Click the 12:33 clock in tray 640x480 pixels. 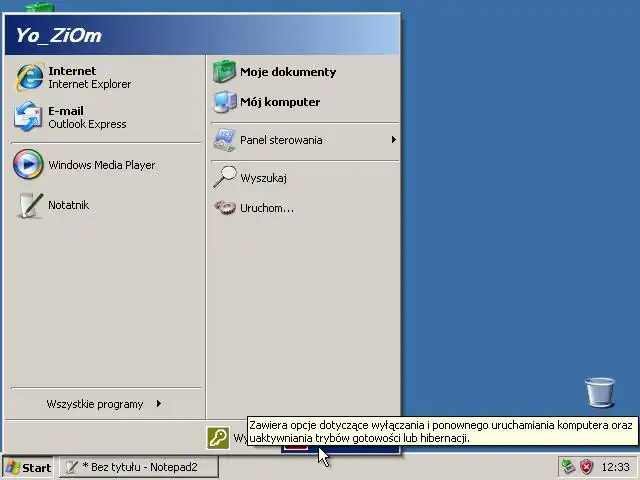pyautogui.click(x=616, y=467)
